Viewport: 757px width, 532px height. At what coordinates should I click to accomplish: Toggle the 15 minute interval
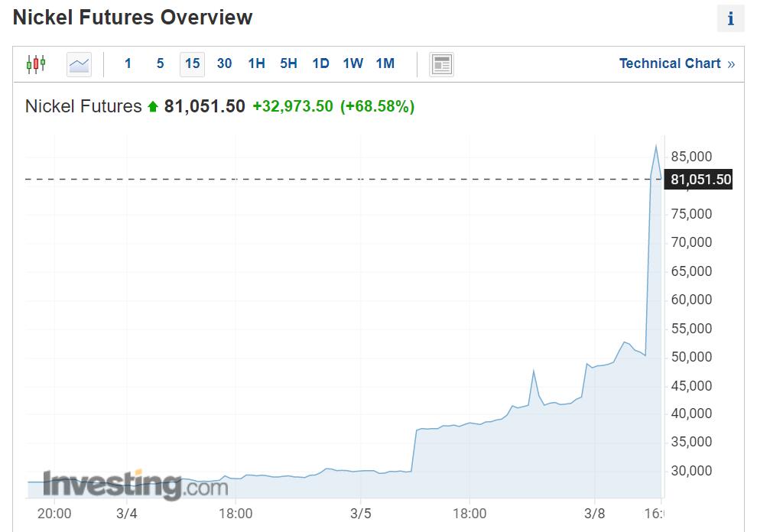coord(192,64)
